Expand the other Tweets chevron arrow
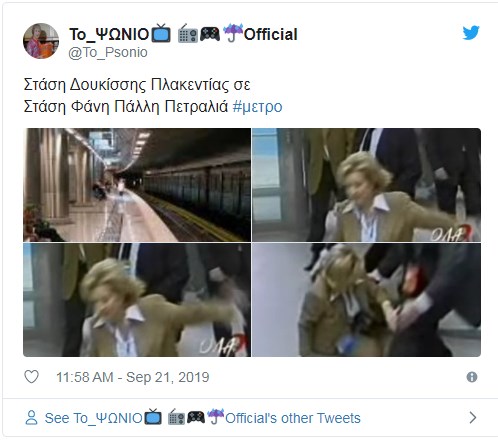This screenshot has width=498, height=440. (472, 417)
